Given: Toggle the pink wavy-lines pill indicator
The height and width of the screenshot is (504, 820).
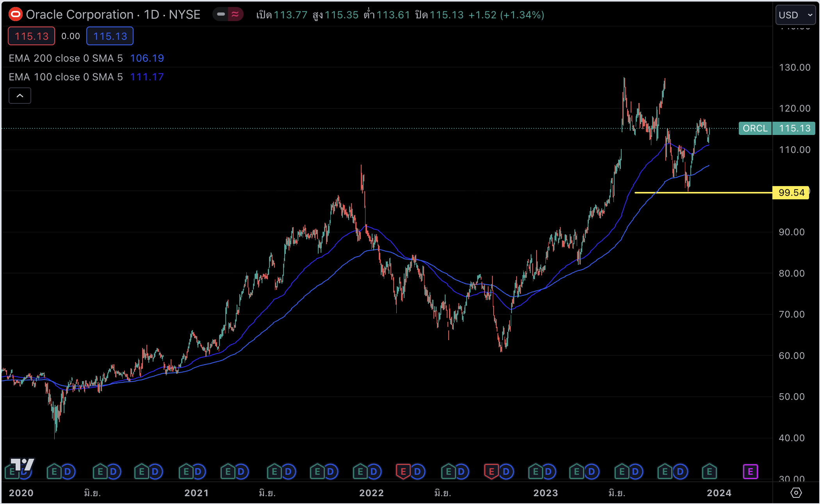Looking at the screenshot, I should (235, 14).
